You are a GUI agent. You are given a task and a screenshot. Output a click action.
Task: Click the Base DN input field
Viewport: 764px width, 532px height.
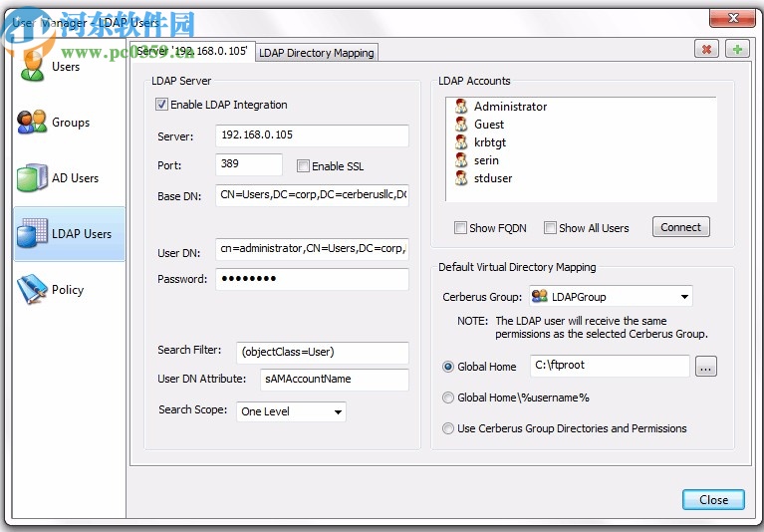coord(312,195)
